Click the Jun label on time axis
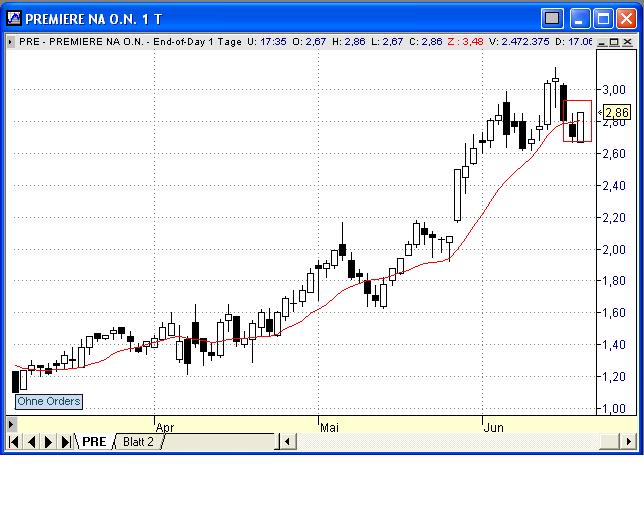Viewport: 644px width, 512px height. coord(494,427)
